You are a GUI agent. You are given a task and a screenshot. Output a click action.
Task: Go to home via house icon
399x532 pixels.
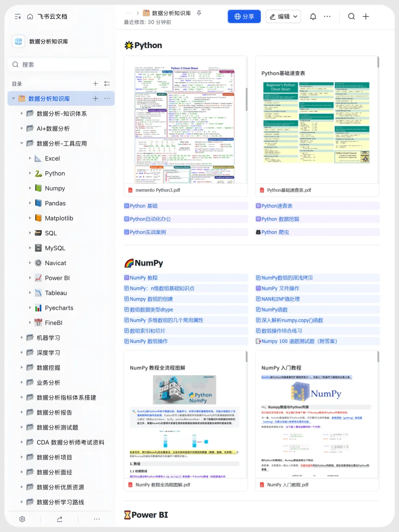pos(30,17)
